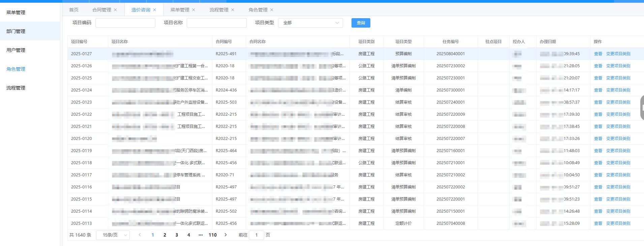The height and width of the screenshot is (246, 644).
Task: Select contract number R2025-491 cell
Action: coord(226,54)
